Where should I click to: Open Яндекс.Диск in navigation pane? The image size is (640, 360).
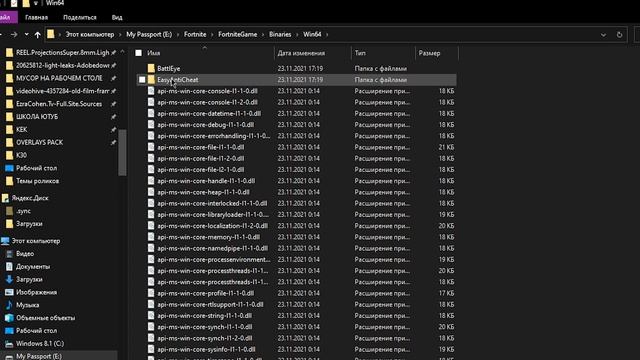click(30, 198)
